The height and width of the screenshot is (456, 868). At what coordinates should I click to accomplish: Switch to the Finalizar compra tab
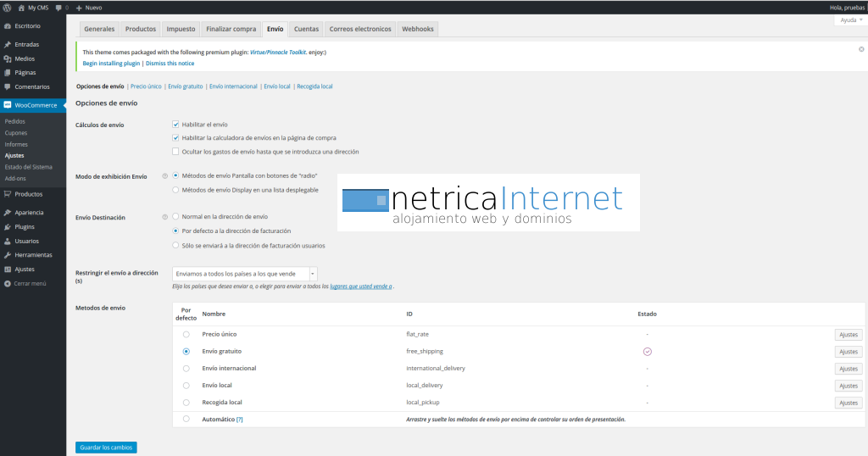pyautogui.click(x=231, y=29)
